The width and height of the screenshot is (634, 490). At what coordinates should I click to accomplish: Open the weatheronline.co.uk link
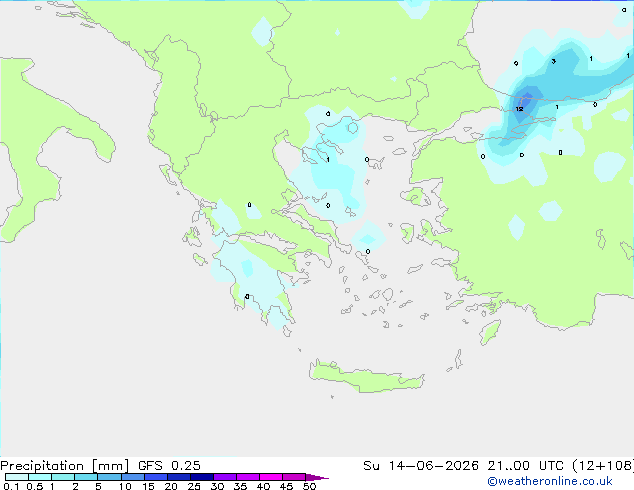(550, 481)
